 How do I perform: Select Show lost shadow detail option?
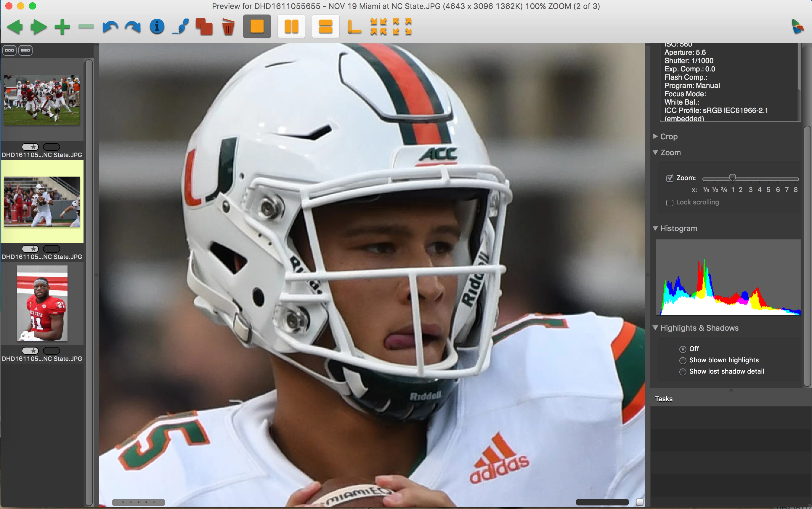pos(683,372)
